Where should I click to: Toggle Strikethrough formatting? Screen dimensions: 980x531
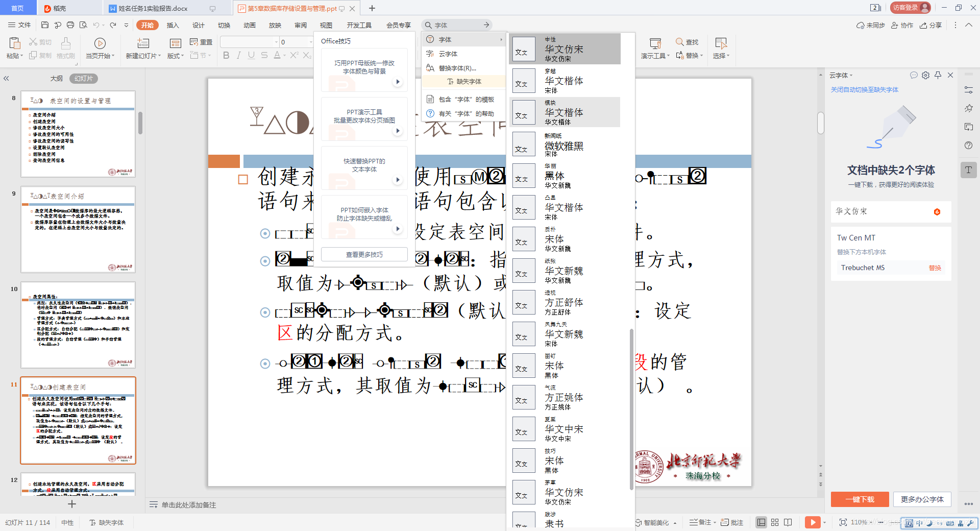pyautogui.click(x=264, y=55)
